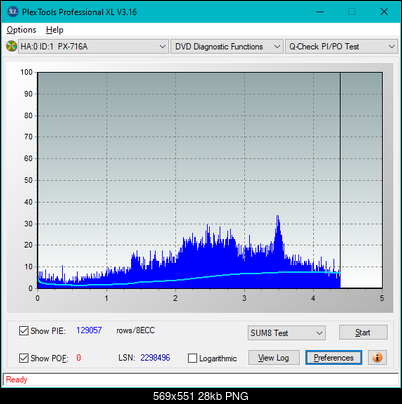
Task: Click the Ready status bar text
Action: 17,380
